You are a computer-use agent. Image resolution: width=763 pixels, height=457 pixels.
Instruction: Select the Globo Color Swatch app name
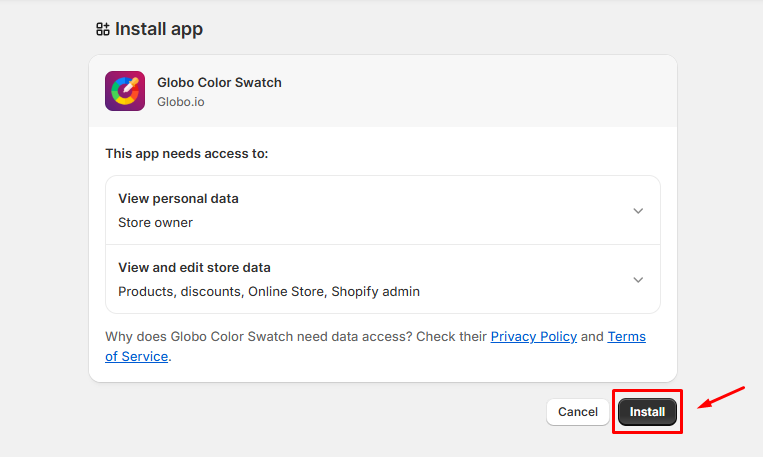[219, 82]
